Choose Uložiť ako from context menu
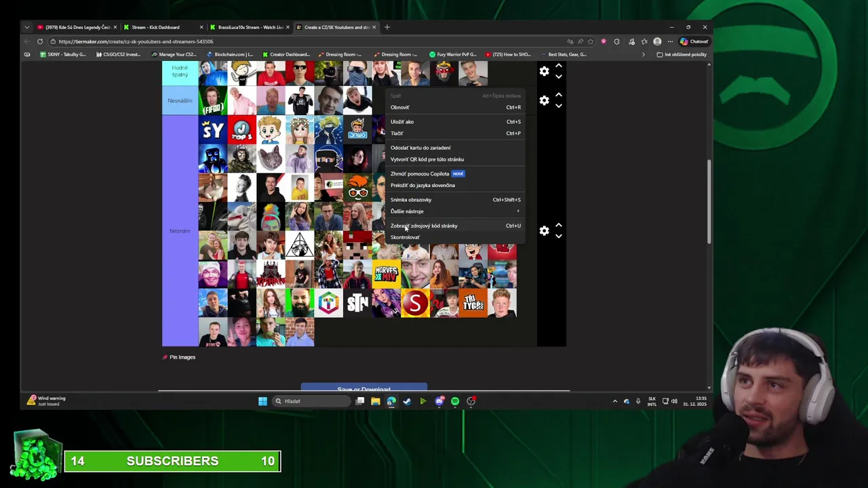 (455, 121)
